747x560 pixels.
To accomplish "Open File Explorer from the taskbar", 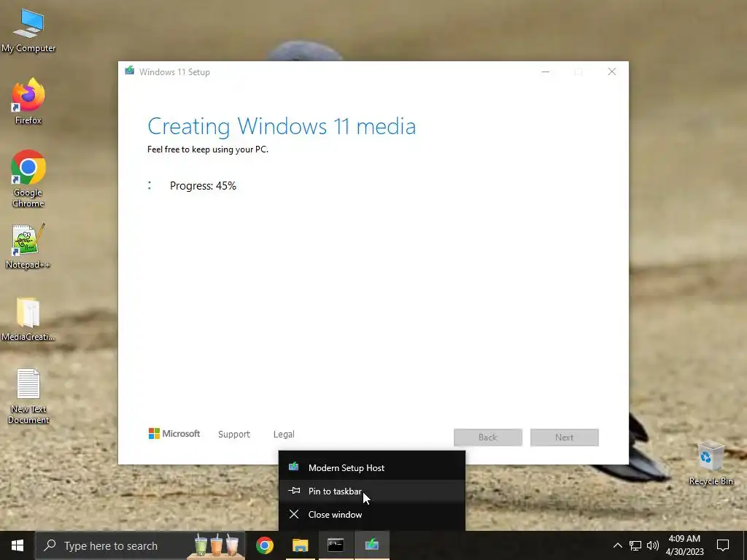I will 300,545.
